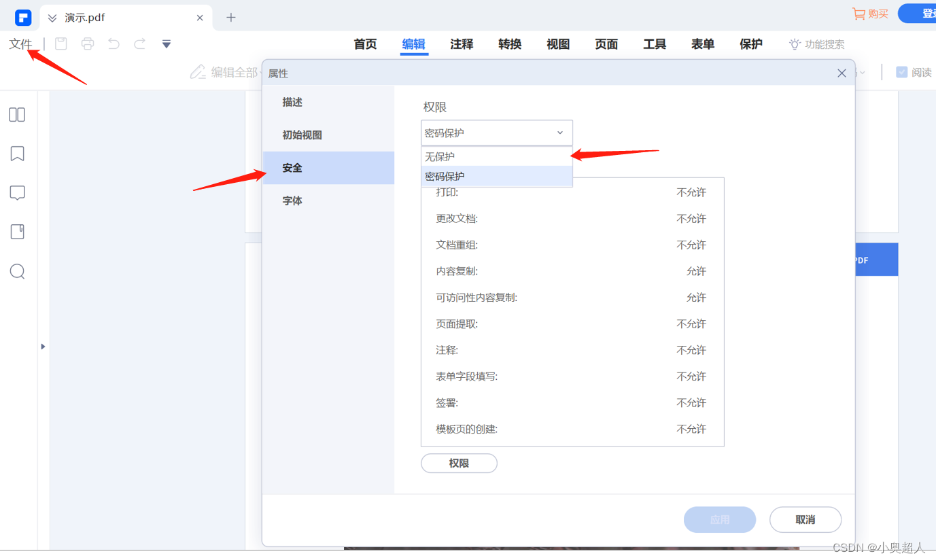Open the attachments panel

click(x=16, y=231)
